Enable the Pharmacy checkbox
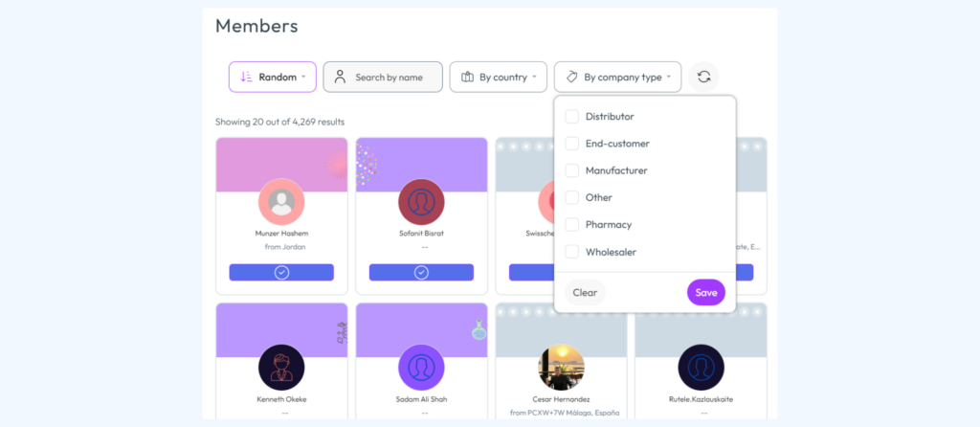This screenshot has height=427, width=980. click(x=571, y=224)
